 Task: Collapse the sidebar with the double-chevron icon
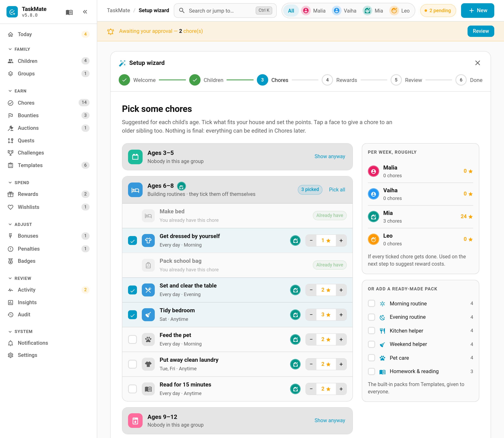click(85, 12)
